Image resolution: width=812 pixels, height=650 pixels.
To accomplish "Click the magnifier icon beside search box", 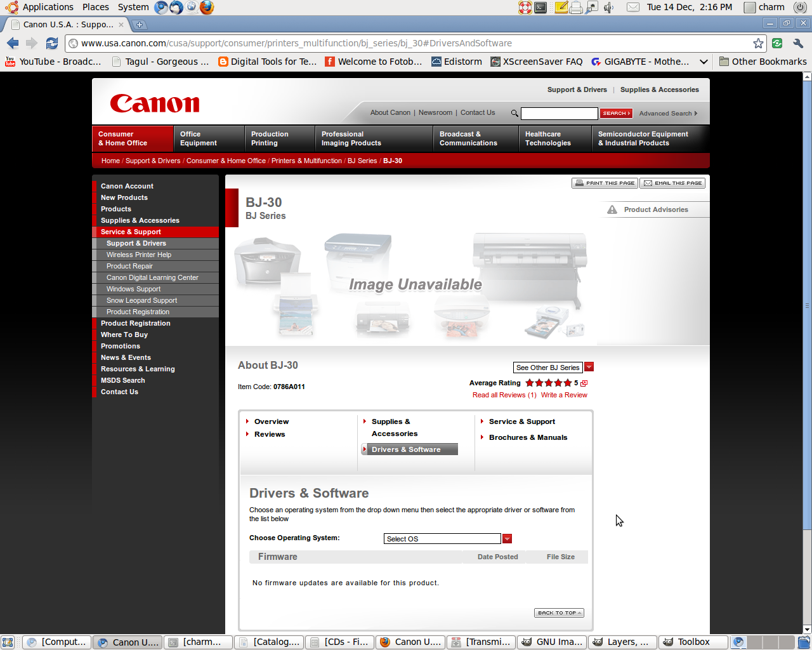I will (514, 113).
